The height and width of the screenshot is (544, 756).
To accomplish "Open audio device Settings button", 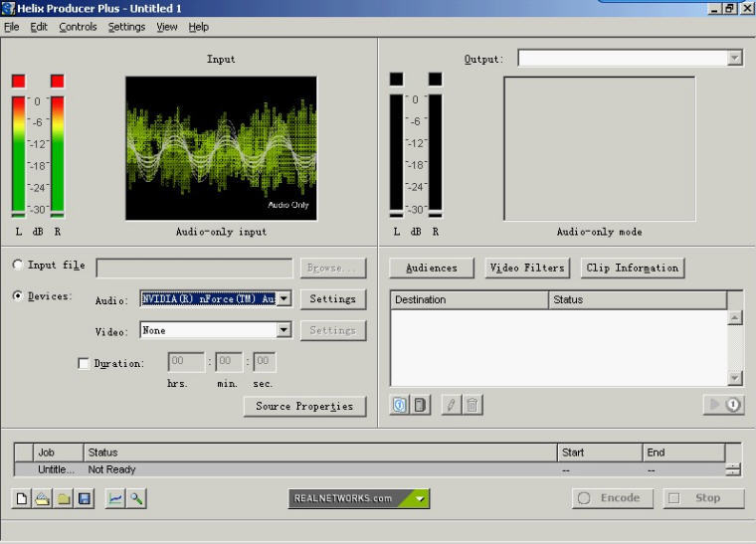I will click(332, 299).
